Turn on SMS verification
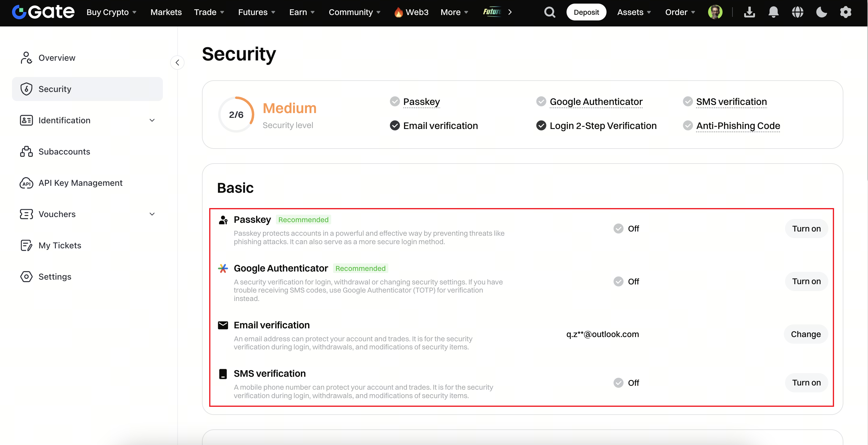 click(x=806, y=383)
